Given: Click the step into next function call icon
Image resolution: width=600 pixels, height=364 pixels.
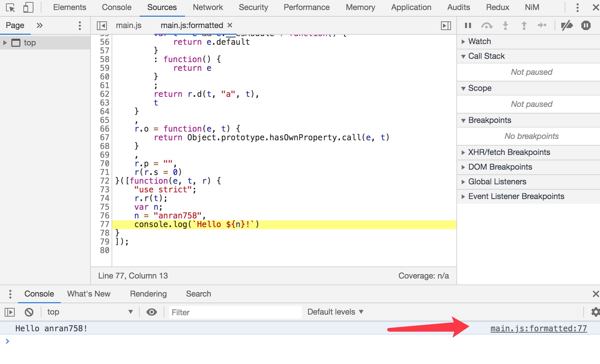Looking at the screenshot, I should tap(505, 25).
